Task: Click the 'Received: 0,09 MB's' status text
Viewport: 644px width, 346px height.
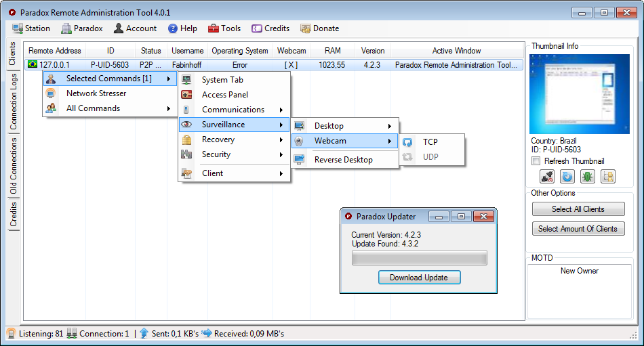Action: (x=249, y=333)
